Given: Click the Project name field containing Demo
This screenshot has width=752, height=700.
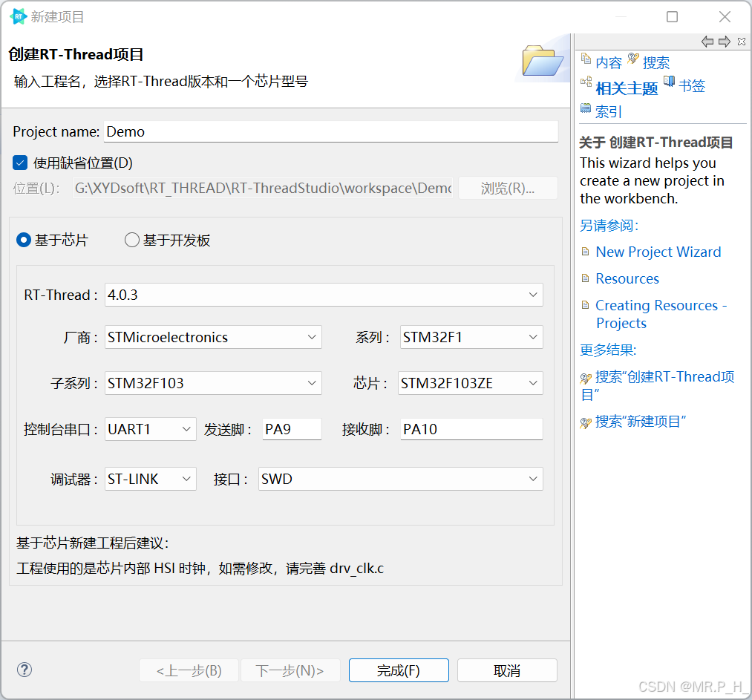Looking at the screenshot, I should [331, 131].
